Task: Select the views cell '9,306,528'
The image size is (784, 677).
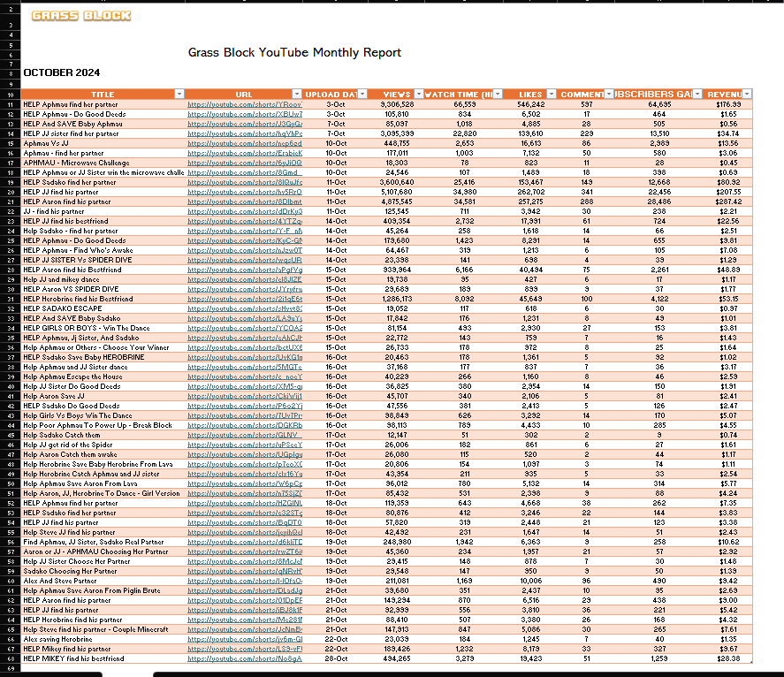Action: point(397,104)
